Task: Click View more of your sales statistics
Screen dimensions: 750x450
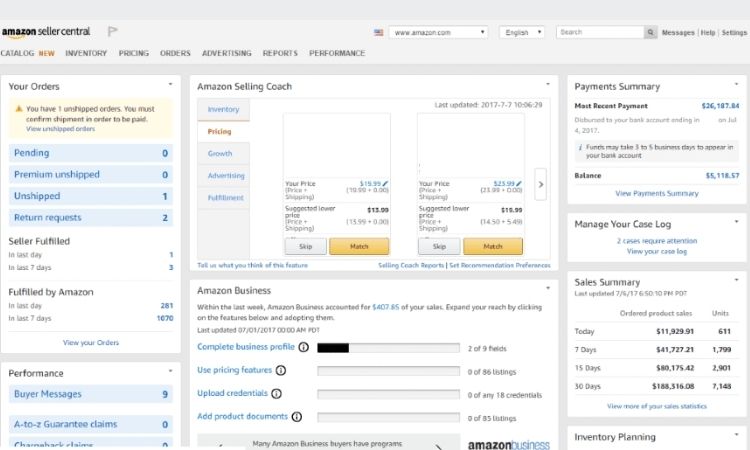Action: tap(657, 406)
